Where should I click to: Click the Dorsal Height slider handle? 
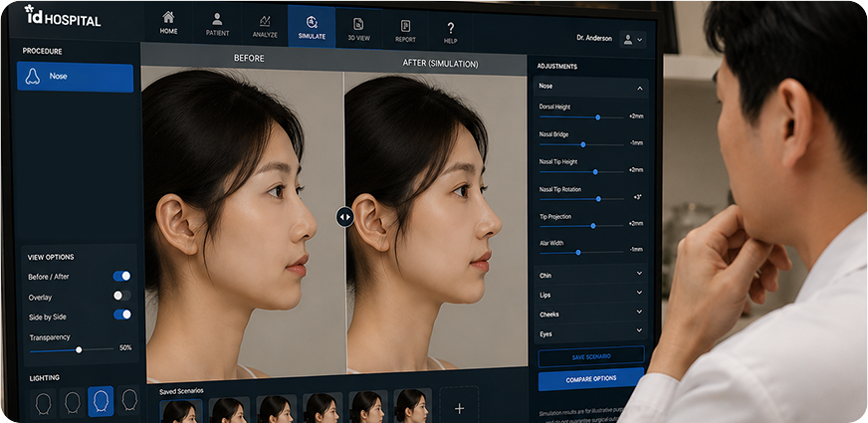[x=598, y=117]
